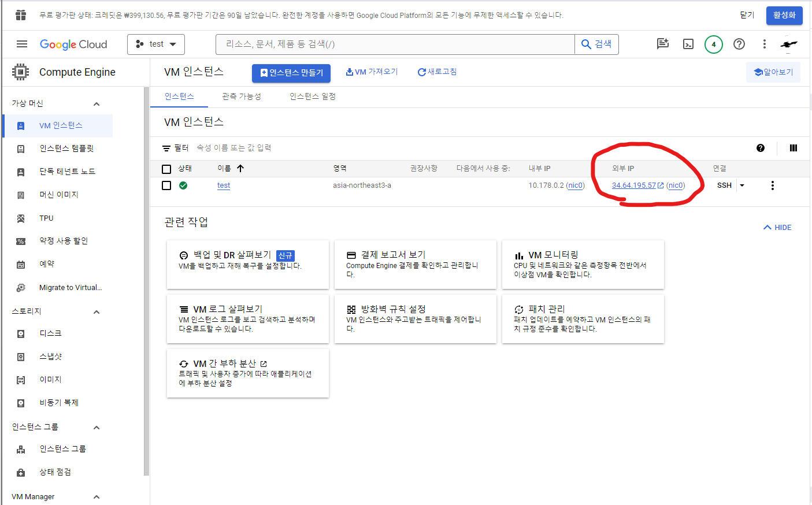Image resolution: width=812 pixels, height=505 pixels.
Task: Open the main navigation hamburger menu
Action: (x=22, y=44)
